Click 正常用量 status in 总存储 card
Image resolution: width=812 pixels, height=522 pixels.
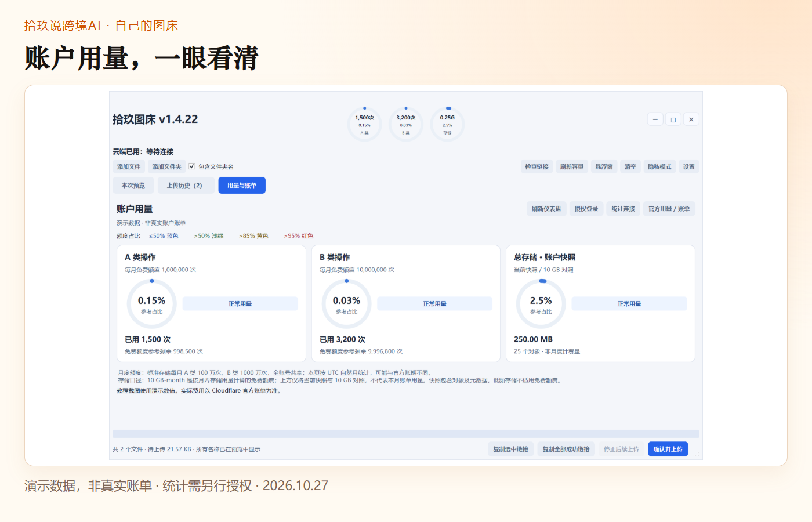click(x=629, y=304)
